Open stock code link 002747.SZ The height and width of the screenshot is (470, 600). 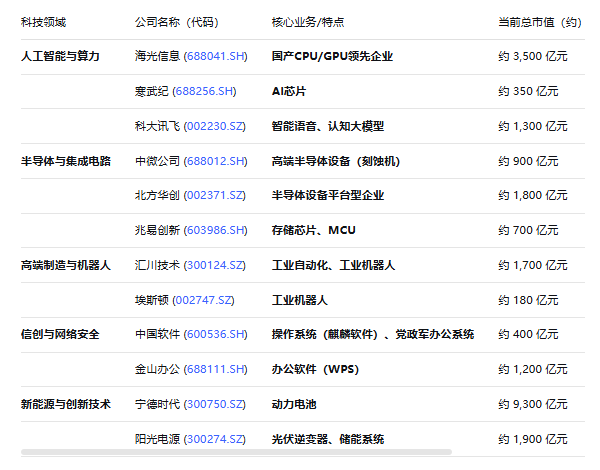point(203,300)
